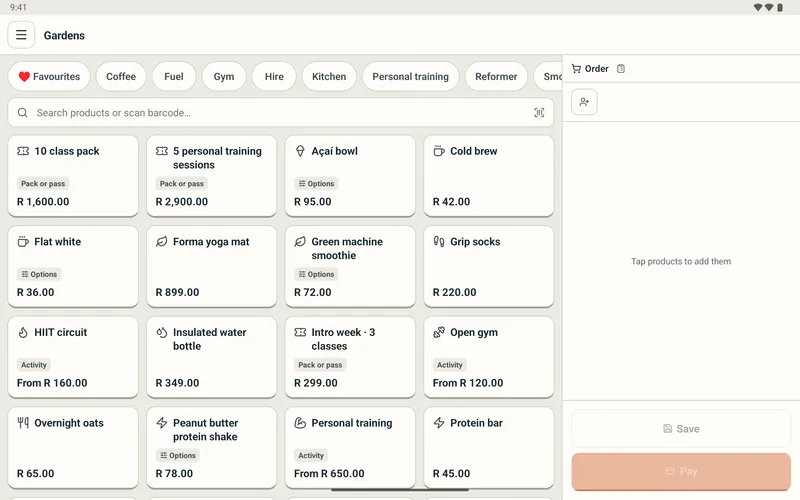This screenshot has height=500, width=800.
Task: Click the cup icon on Flat white
Action: pyautogui.click(x=23, y=241)
